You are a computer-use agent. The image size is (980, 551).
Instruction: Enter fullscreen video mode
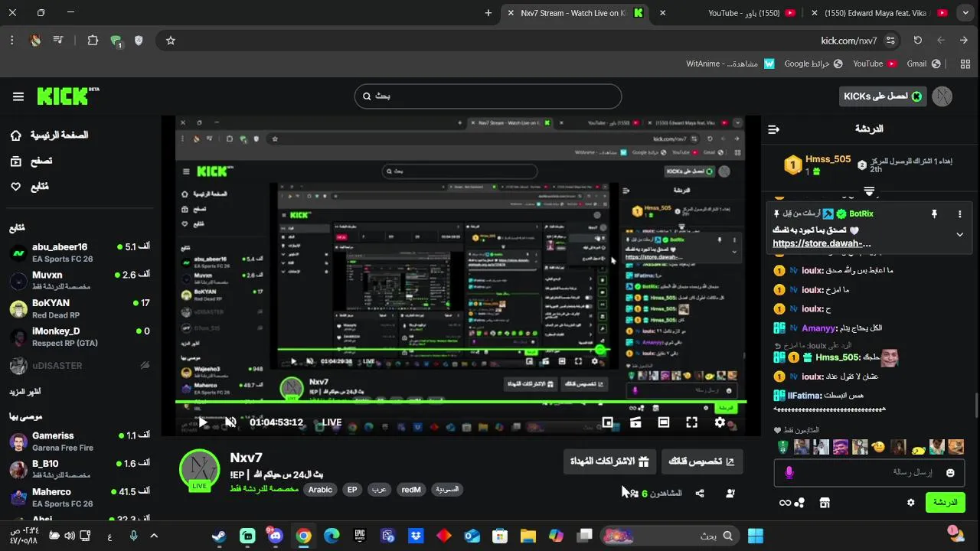(692, 422)
